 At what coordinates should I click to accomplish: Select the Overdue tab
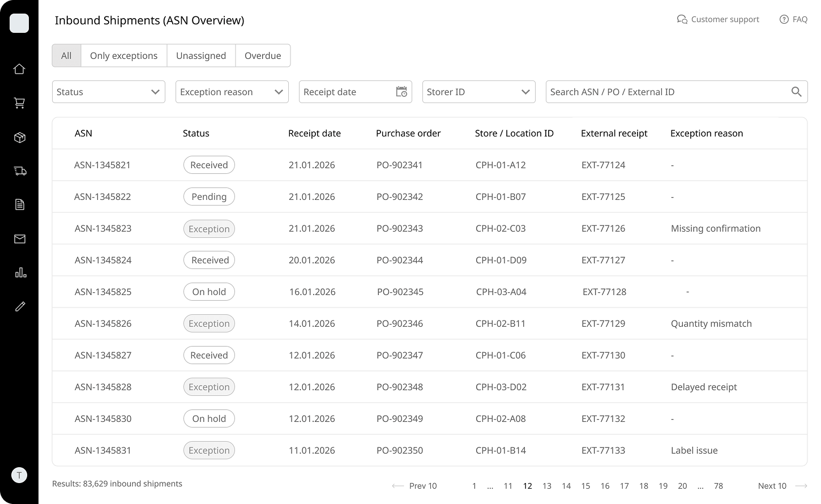(263, 55)
